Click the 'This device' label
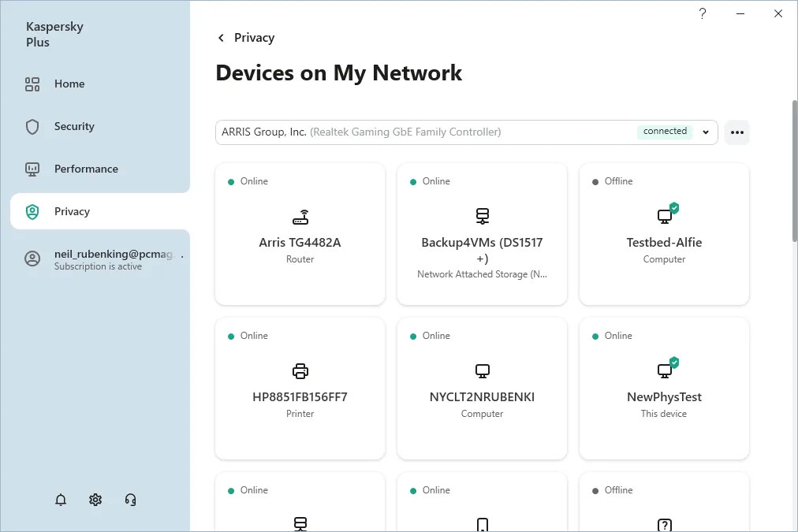 (x=664, y=414)
